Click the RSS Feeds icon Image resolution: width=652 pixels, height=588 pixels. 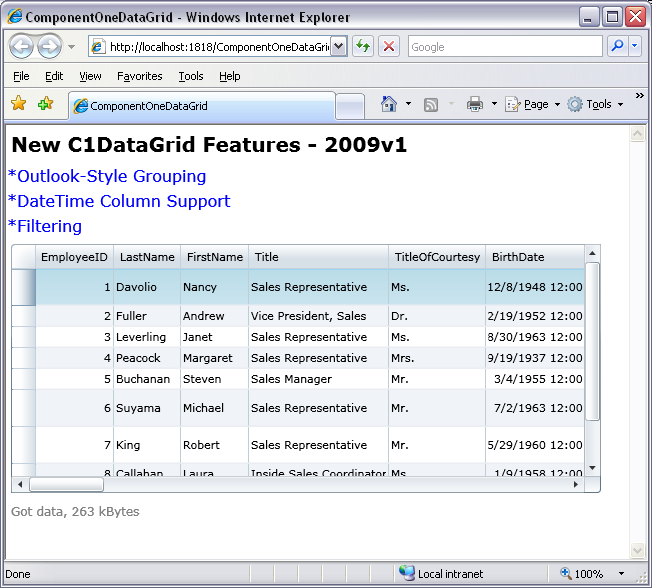pos(431,104)
